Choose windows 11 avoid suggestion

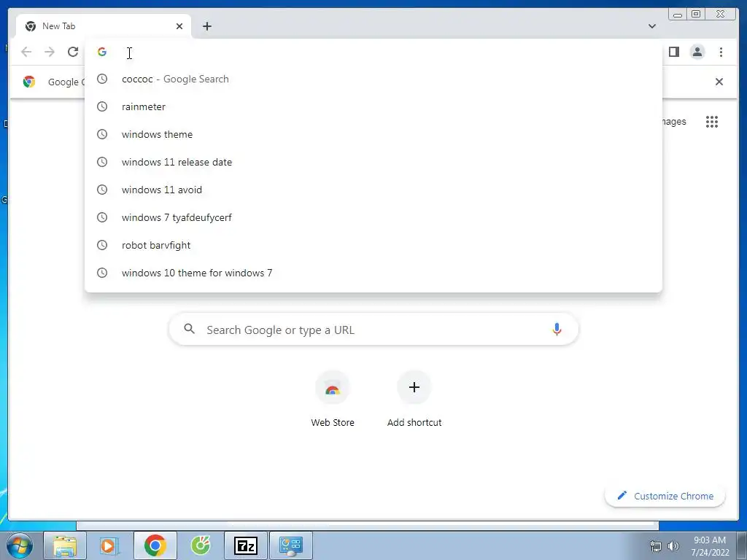(x=373, y=190)
